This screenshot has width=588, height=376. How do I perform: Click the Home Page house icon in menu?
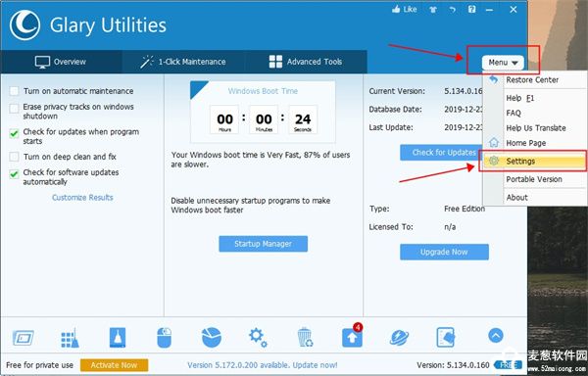pos(494,142)
